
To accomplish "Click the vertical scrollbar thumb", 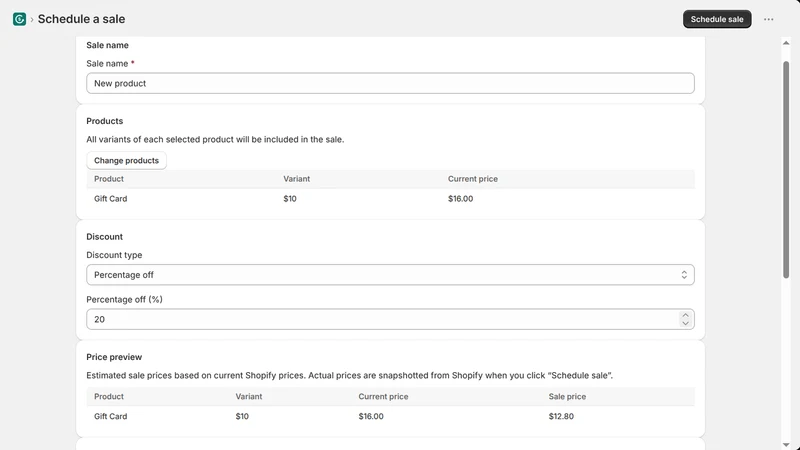I will coord(786,170).
